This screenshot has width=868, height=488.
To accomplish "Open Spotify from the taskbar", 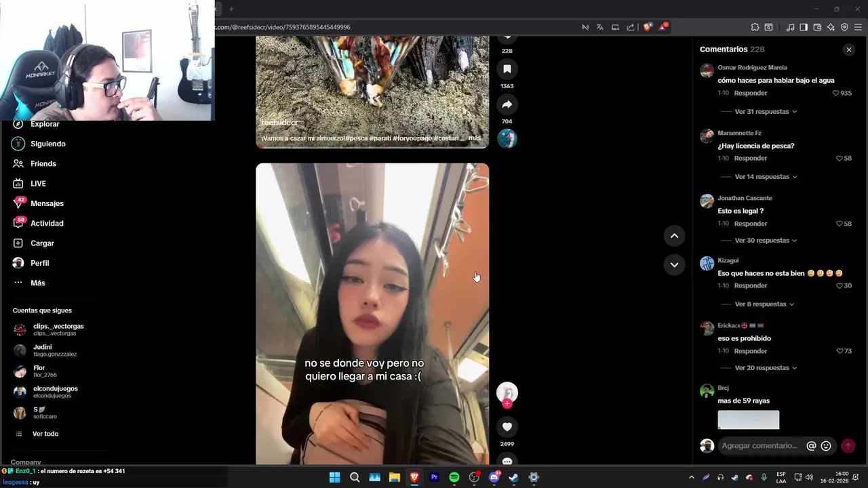I will pyautogui.click(x=454, y=477).
